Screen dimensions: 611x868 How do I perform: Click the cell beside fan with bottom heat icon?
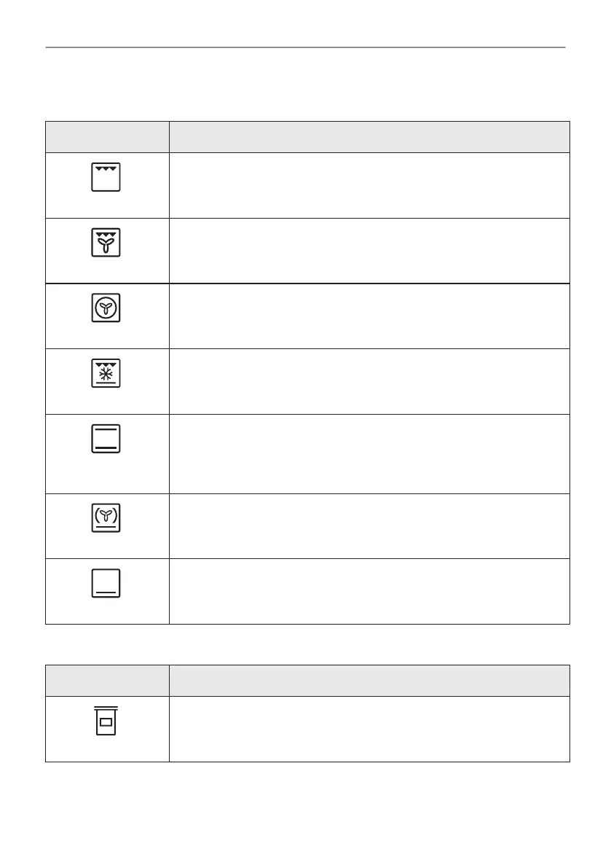369,526
